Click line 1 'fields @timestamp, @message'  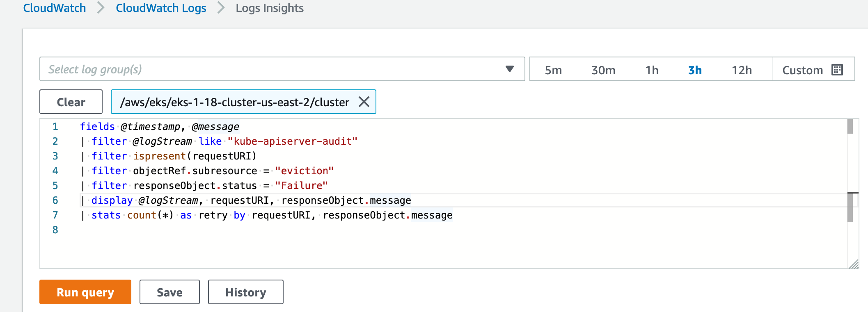160,126
